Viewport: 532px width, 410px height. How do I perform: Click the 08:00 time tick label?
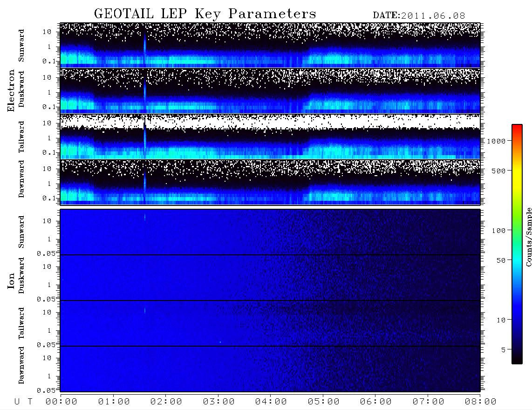(481, 402)
